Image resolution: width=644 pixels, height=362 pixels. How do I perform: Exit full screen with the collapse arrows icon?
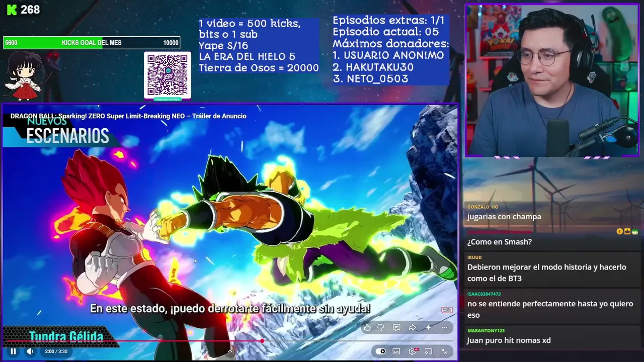[444, 351]
